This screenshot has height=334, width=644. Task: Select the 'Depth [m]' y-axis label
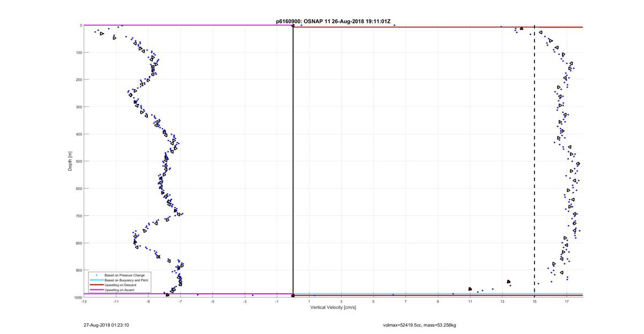[70, 161]
